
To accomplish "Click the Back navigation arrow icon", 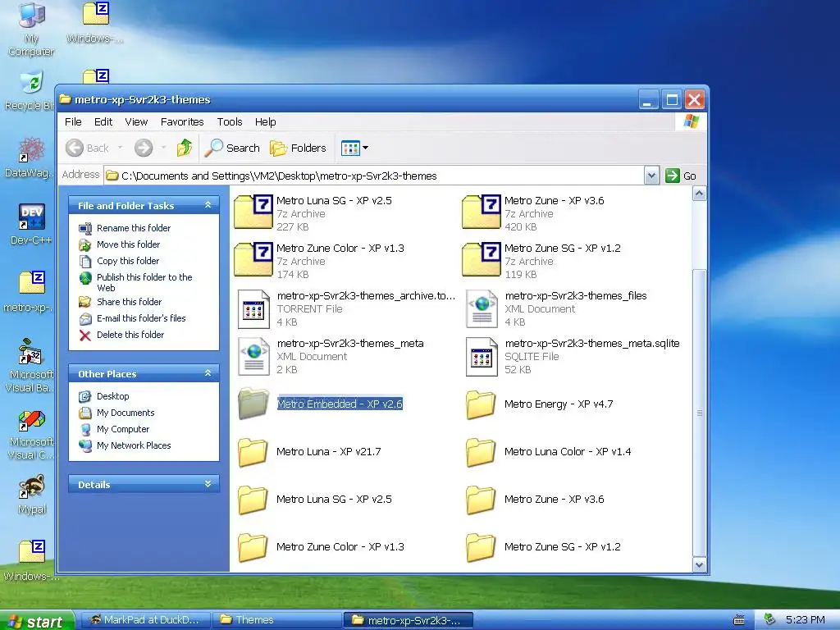I will coord(75,148).
